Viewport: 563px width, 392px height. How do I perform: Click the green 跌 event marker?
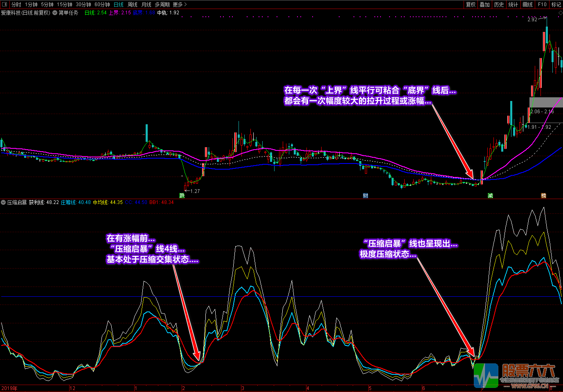pos(182,196)
